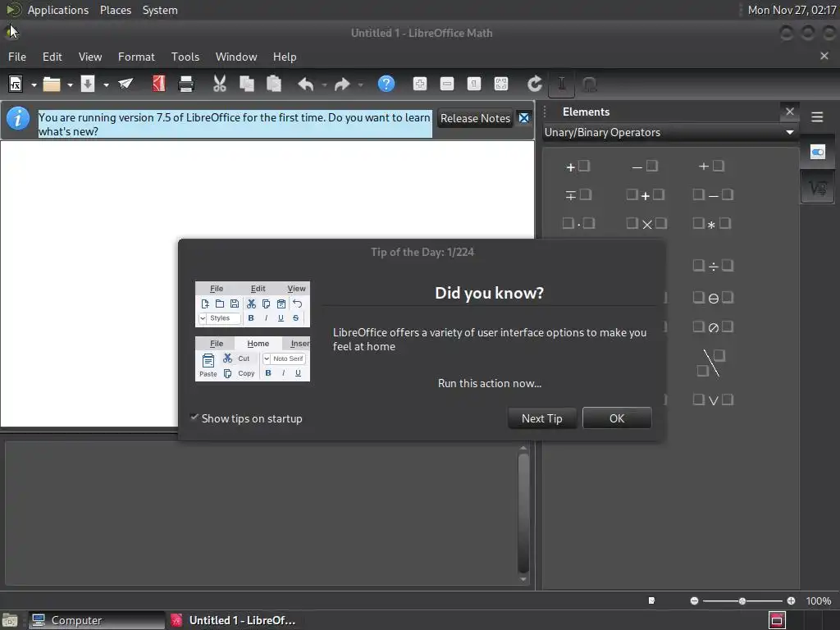Screen dimensions: 840x630
Task: Click the Zoom In toolbar icon
Action: click(420, 84)
